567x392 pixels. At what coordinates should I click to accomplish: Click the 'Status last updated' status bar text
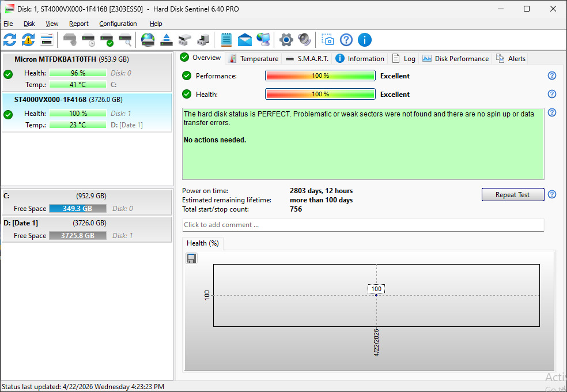click(x=83, y=387)
